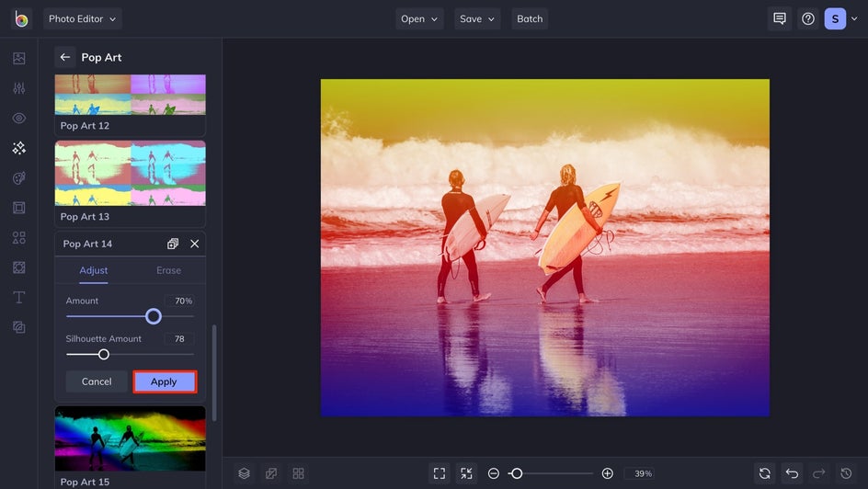The image size is (868, 489).
Task: Apply the Pop Art 14 effect
Action: click(x=164, y=381)
